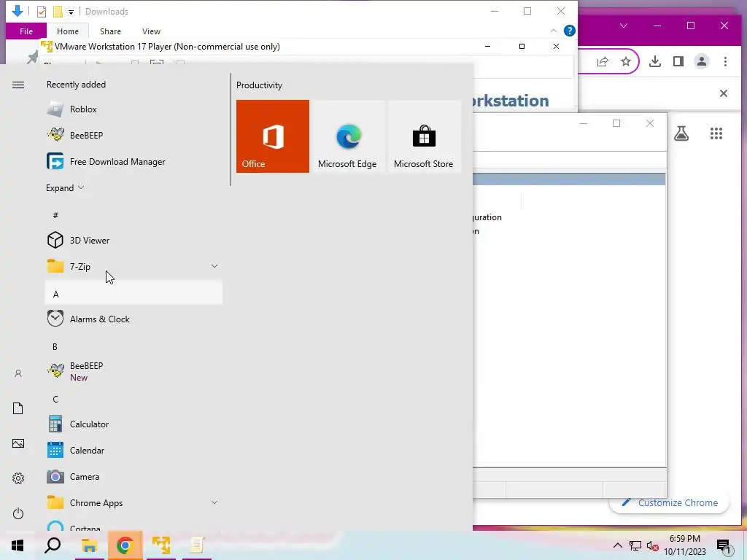747x560 pixels.
Task: Bookmark page with Chrome star icon
Action: point(625,61)
